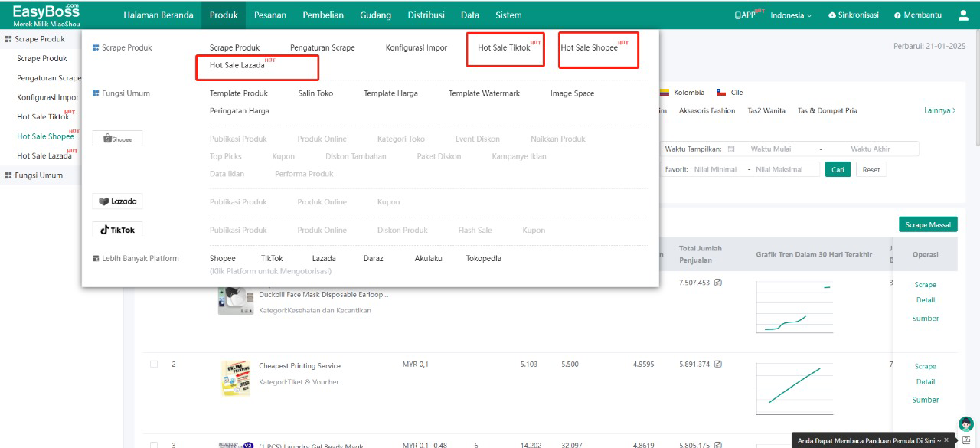Expand more categories via Lainnya
This screenshot has height=448, width=980.
[x=939, y=110]
